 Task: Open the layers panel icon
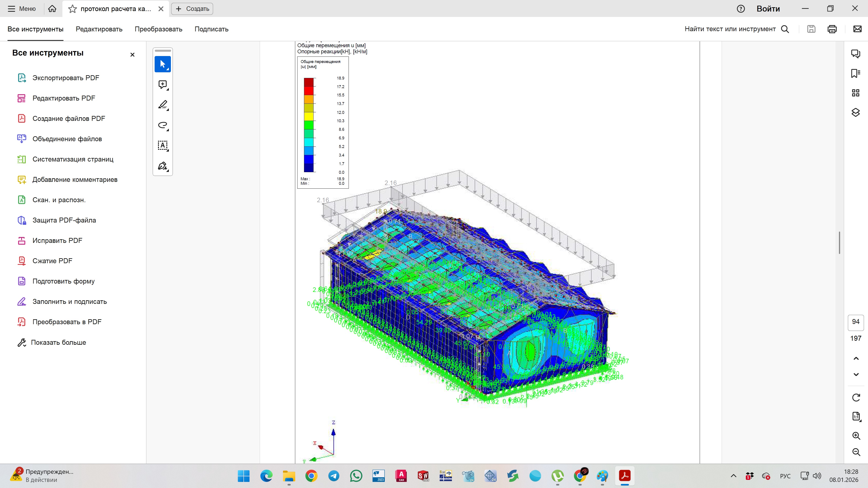pos(855,112)
